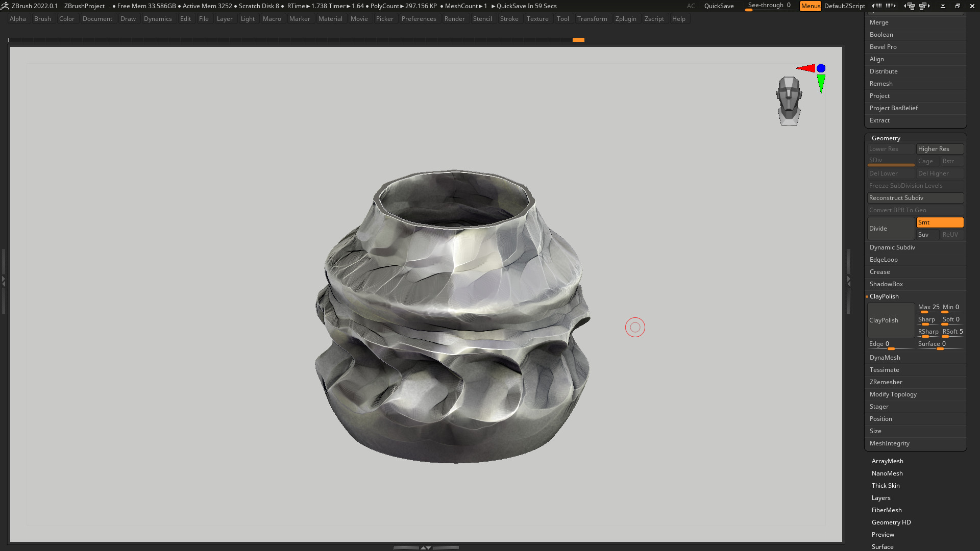The image size is (980, 551).
Task: Toggle the AC auto-collapse option
Action: coord(691,6)
